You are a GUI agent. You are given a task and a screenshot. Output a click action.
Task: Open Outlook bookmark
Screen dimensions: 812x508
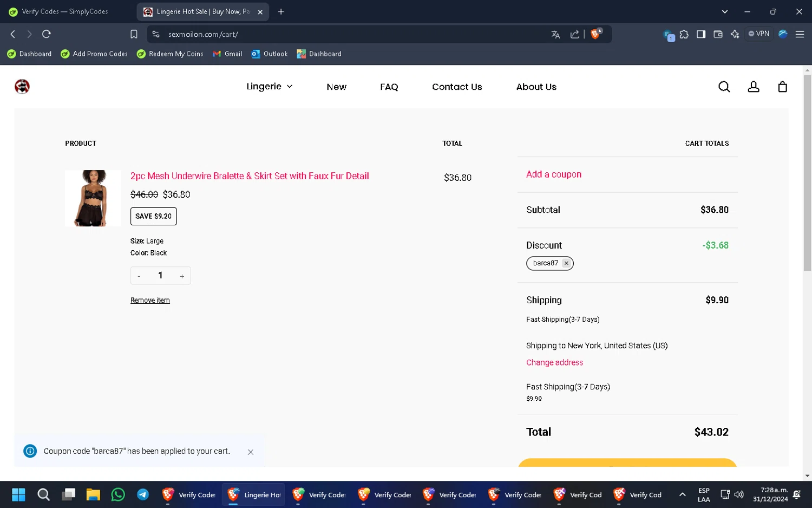pyautogui.click(x=270, y=54)
